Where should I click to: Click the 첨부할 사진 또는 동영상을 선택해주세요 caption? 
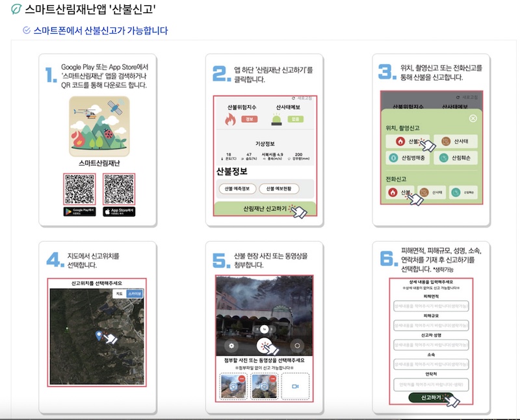coord(265,360)
